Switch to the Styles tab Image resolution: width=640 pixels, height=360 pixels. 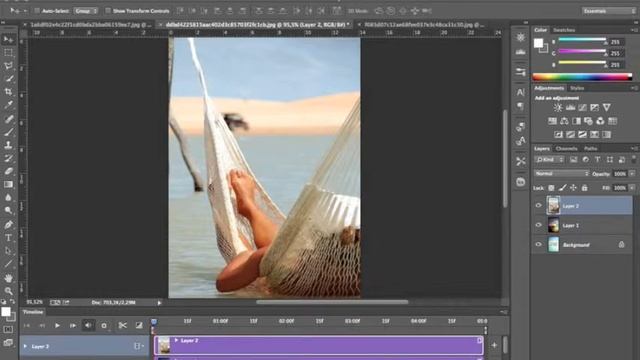577,88
